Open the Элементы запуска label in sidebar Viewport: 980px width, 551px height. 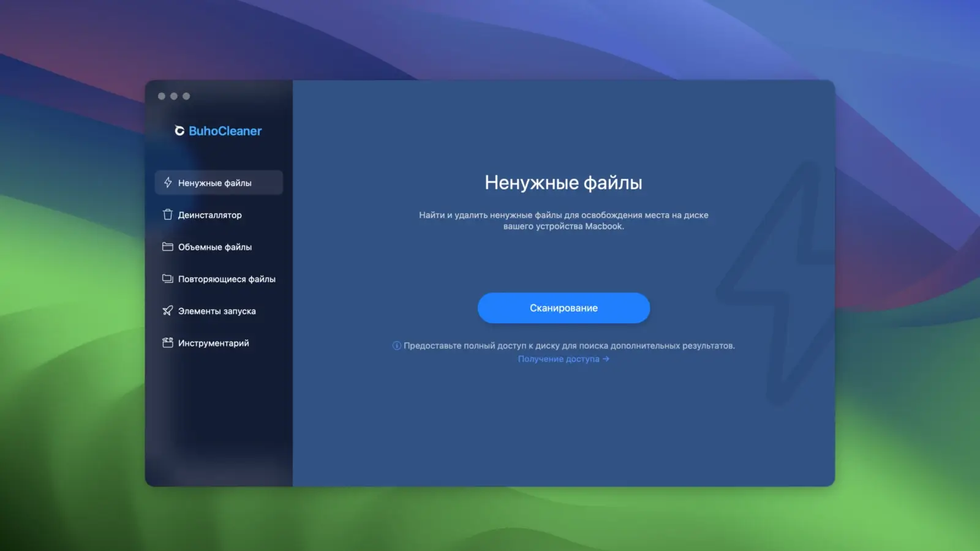217,311
